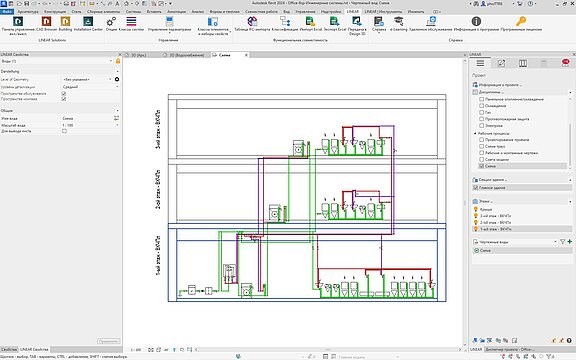Collapse the Этажи section arrow
The image size is (576, 360).
coord(570,202)
